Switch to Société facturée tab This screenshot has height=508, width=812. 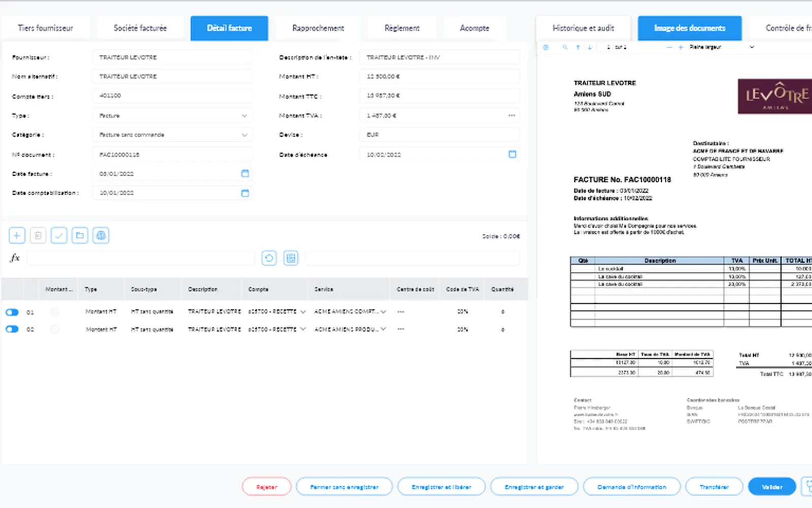[140, 28]
